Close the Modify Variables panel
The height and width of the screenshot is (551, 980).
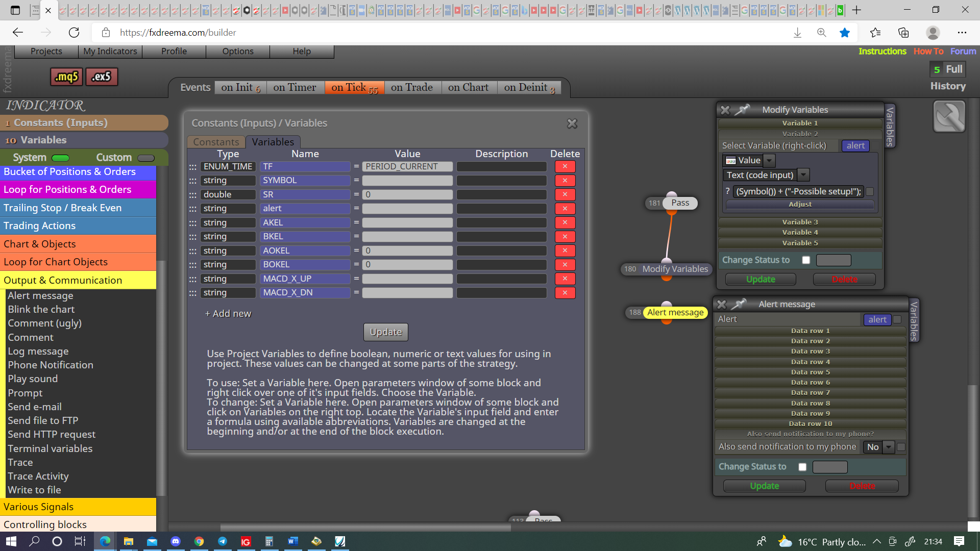[725, 110]
